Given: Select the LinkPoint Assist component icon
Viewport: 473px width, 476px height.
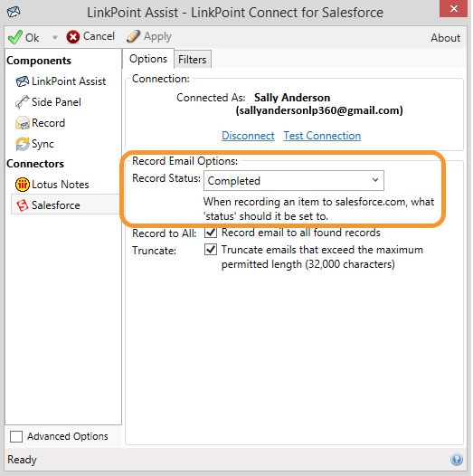Looking at the screenshot, I should coord(22,81).
